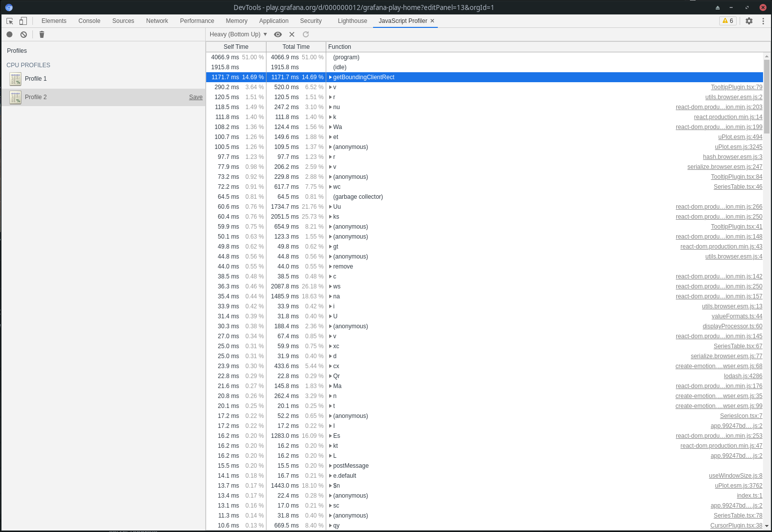The image size is (772, 532).
Task: Select the inspect element cursor tool
Action: click(x=9, y=20)
